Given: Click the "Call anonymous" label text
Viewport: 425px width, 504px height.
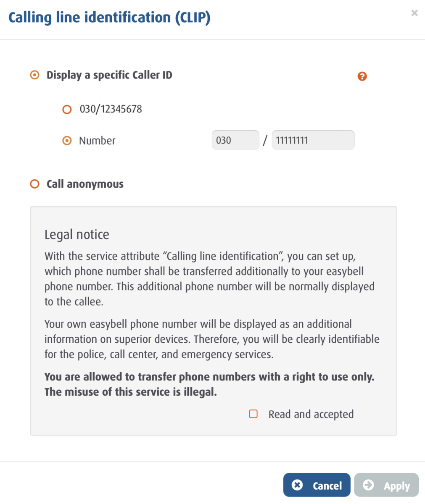Looking at the screenshot, I should 85,184.
